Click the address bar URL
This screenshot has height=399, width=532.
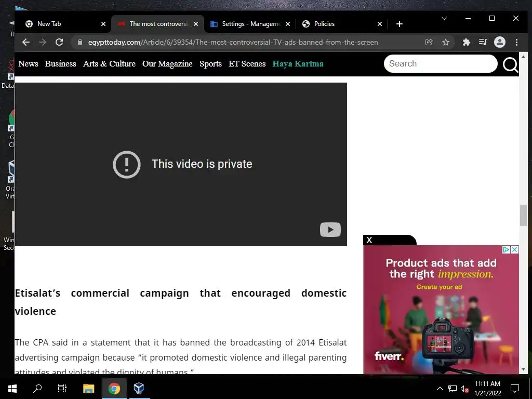tap(233, 43)
